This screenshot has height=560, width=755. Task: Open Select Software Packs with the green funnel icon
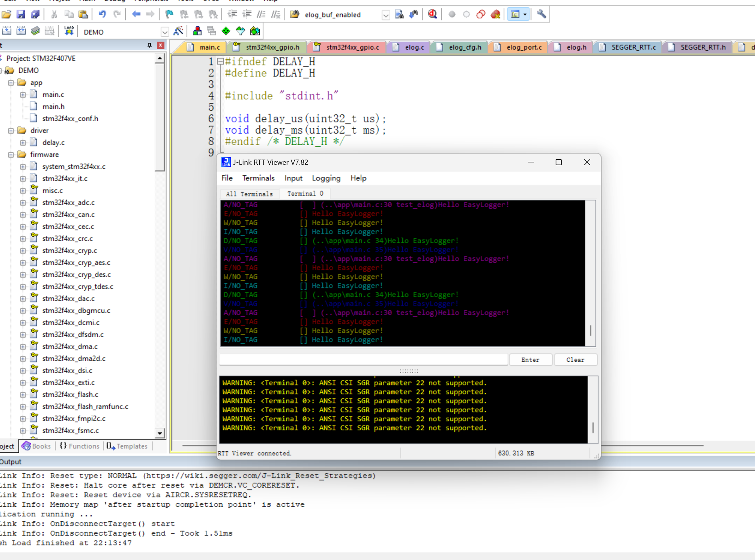(x=241, y=31)
